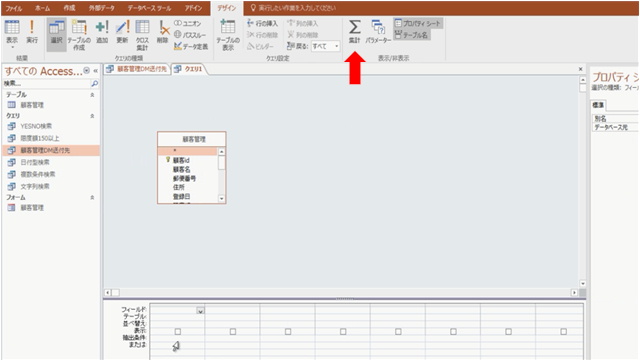
Task: Check 表示 box in last grid column
Action: (563, 331)
